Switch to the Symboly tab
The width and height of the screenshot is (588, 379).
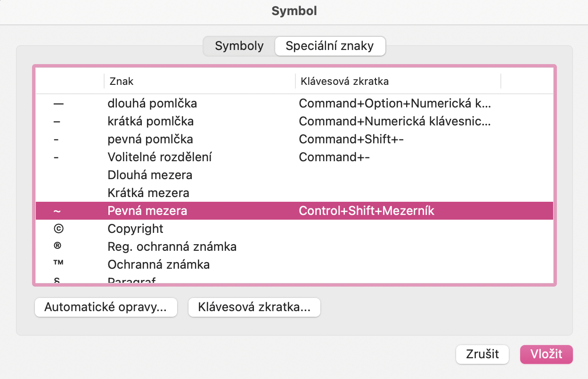(x=239, y=46)
